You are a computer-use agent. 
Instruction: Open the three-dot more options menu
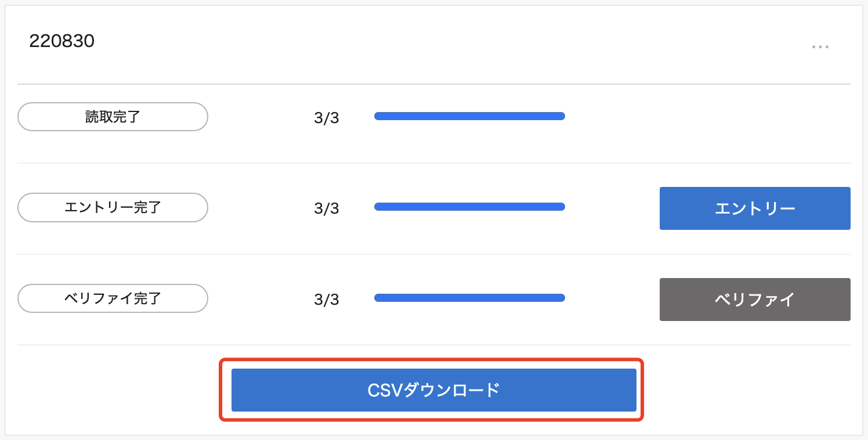pos(820,47)
